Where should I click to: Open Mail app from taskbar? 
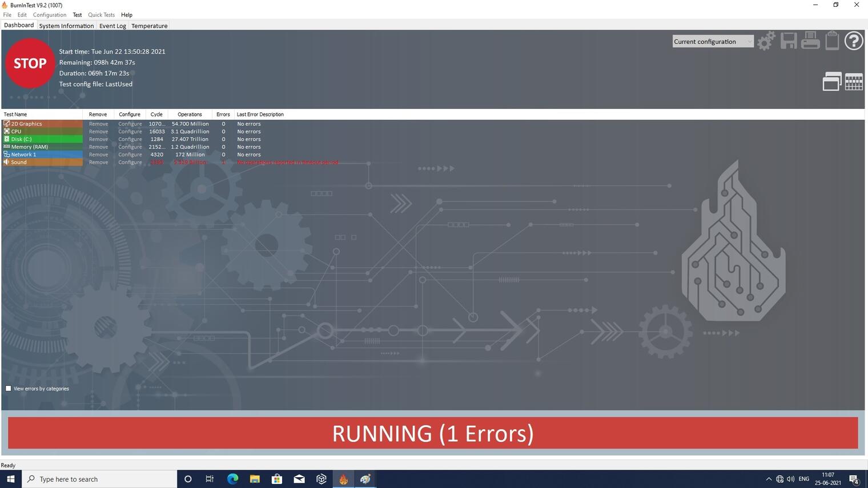tap(299, 479)
